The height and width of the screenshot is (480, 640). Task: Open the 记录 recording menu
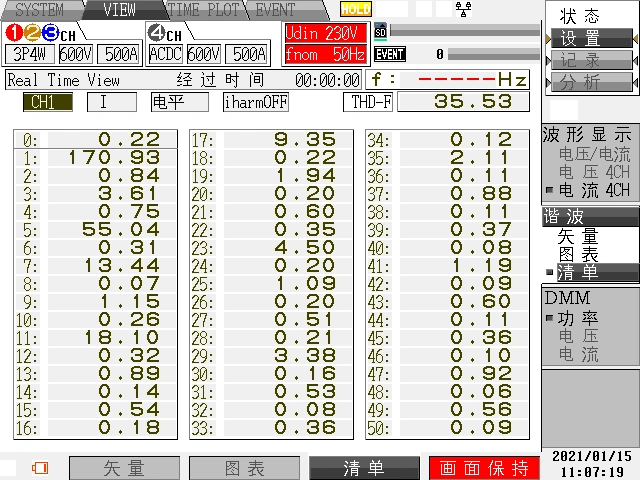pyautogui.click(x=591, y=61)
